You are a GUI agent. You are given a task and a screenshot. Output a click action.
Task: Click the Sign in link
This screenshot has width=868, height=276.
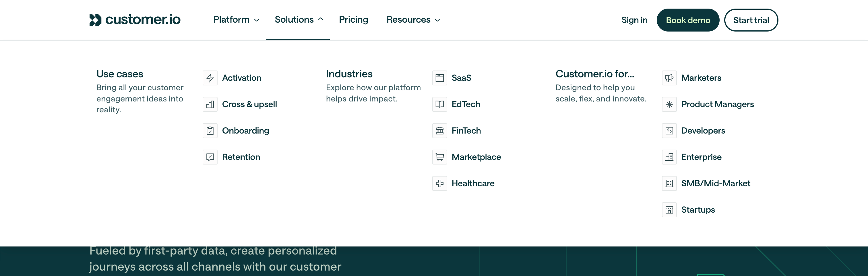click(634, 20)
